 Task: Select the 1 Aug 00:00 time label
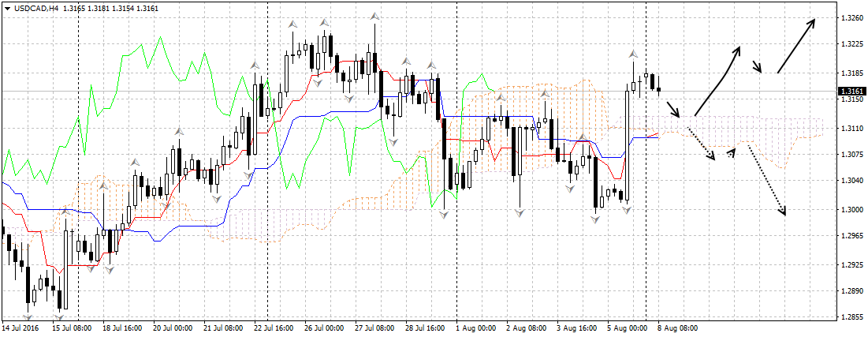[x=477, y=327]
